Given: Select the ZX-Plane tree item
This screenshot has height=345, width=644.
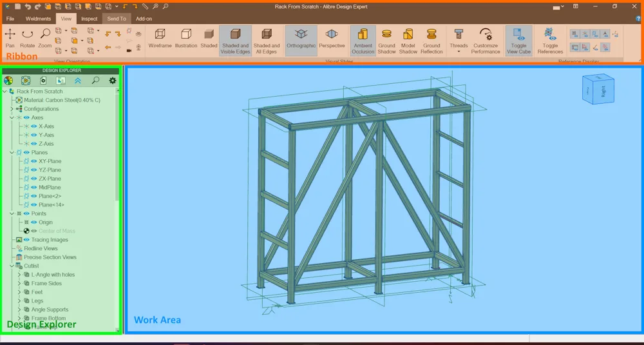Looking at the screenshot, I should (x=50, y=179).
